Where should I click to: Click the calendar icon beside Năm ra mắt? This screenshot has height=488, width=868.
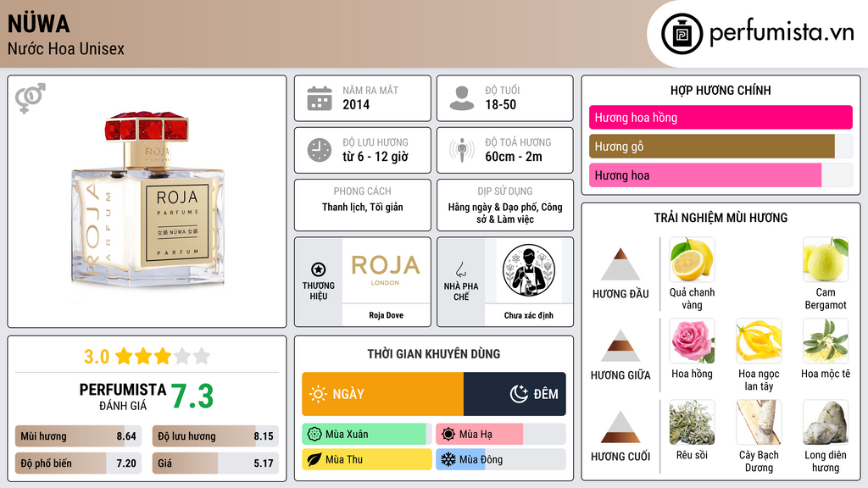pos(320,98)
